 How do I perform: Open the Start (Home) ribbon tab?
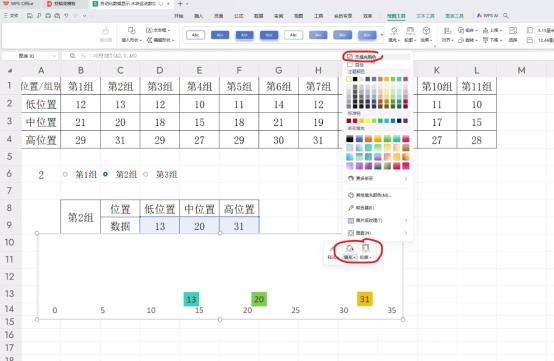pyautogui.click(x=179, y=16)
